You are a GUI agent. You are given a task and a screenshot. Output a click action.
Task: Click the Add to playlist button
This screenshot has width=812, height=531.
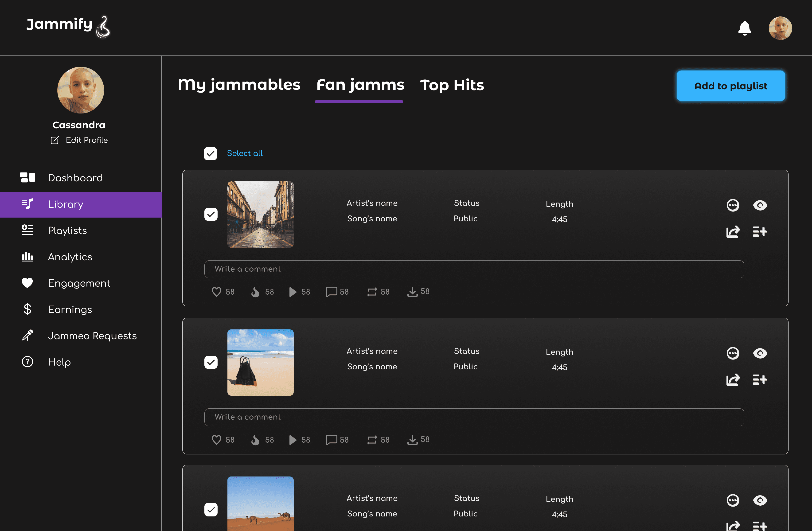click(731, 86)
